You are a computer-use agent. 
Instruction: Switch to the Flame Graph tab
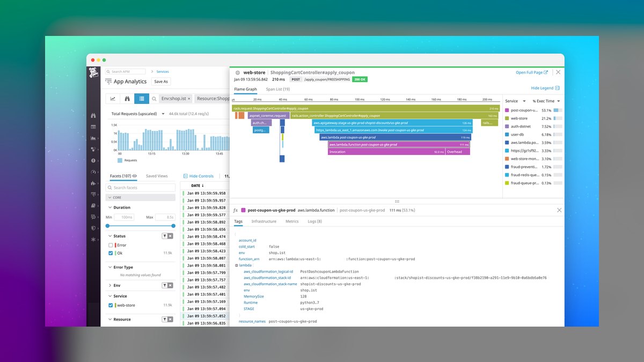click(246, 89)
